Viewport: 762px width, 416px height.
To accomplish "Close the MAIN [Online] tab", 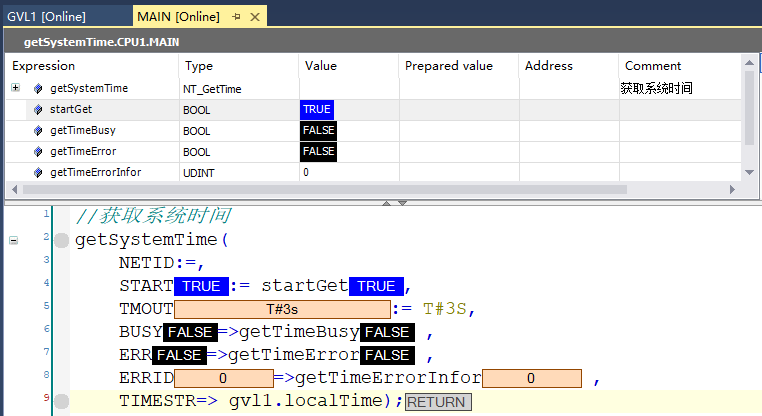I will (255, 17).
